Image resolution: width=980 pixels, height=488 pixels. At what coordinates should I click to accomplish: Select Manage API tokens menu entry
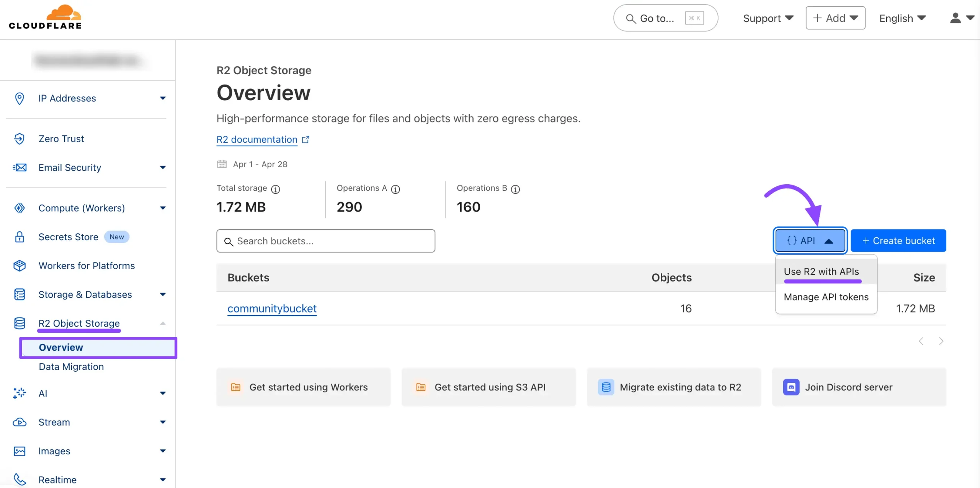[826, 297]
